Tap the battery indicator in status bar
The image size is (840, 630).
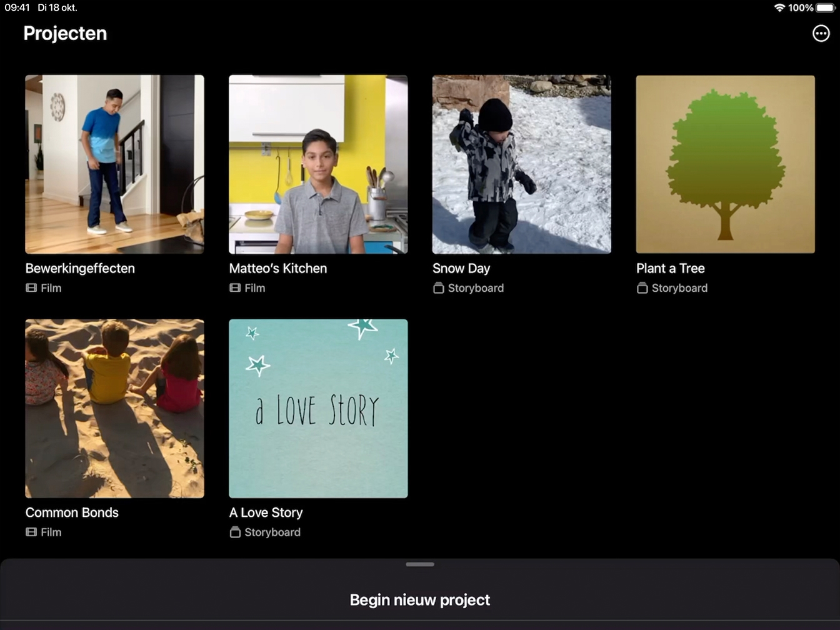825,7
